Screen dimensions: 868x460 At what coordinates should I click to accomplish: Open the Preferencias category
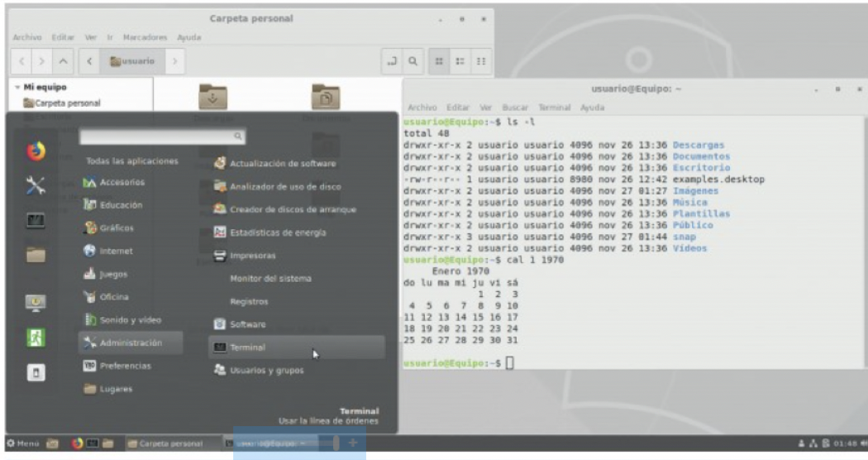[x=117, y=366]
